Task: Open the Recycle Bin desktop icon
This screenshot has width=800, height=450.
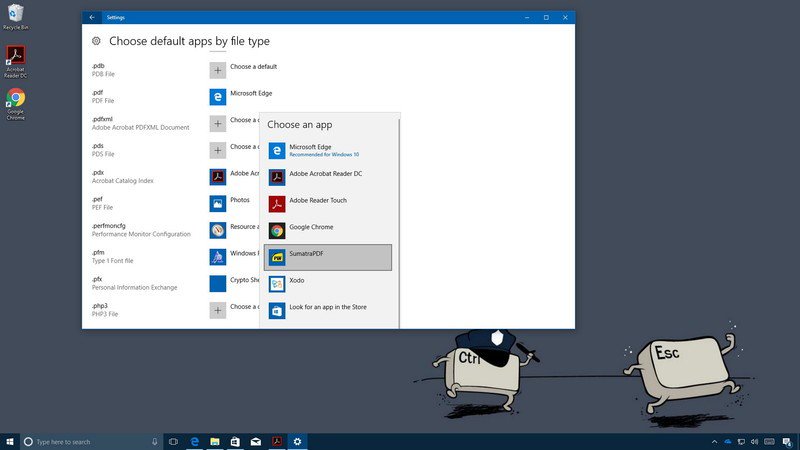Action: click(x=16, y=17)
